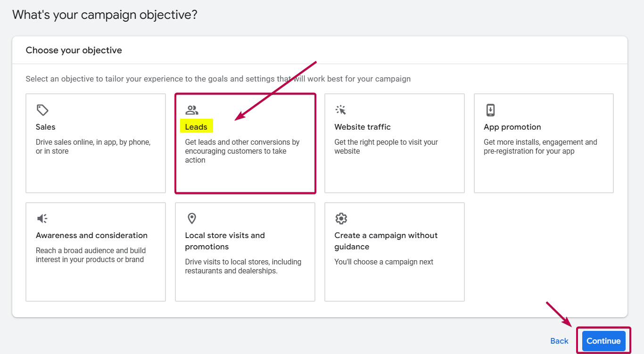
Task: Choose the Awareness and consideration title
Action: (91, 235)
